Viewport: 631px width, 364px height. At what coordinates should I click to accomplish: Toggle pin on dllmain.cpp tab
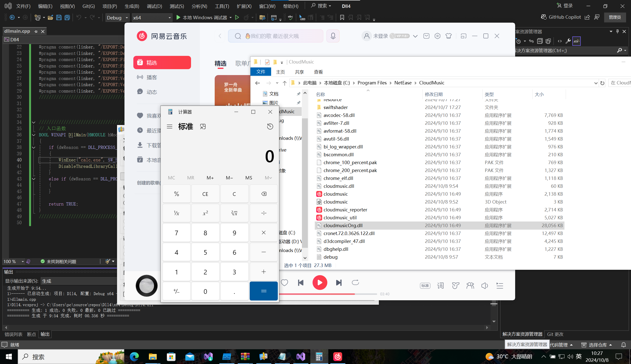point(36,31)
